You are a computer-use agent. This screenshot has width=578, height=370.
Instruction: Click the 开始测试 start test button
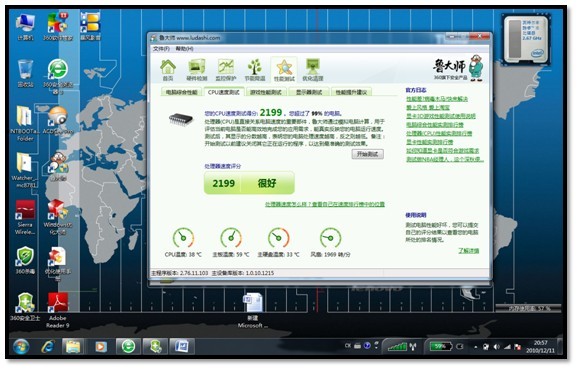pyautogui.click(x=368, y=154)
